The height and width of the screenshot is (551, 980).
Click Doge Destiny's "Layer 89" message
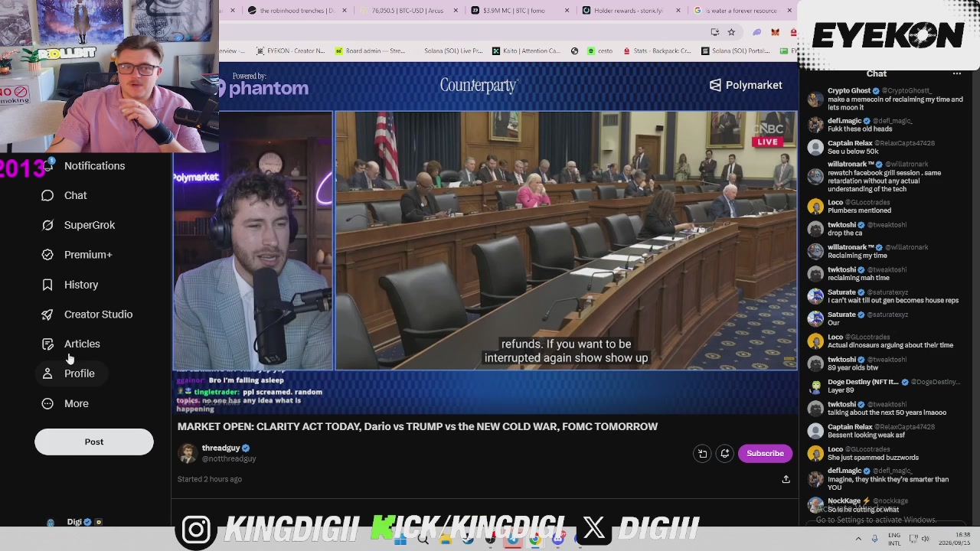point(841,390)
